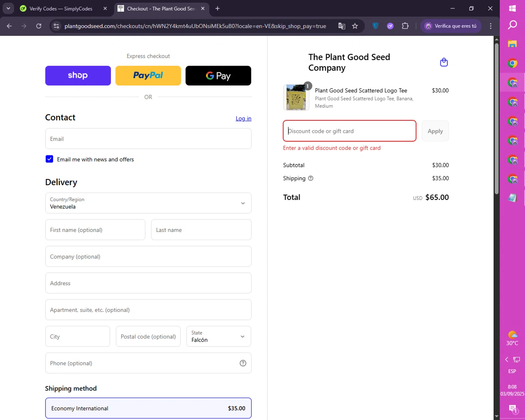Screen dimensions: 525x420
Task: Switch to the Checkout tab
Action: coord(162,8)
